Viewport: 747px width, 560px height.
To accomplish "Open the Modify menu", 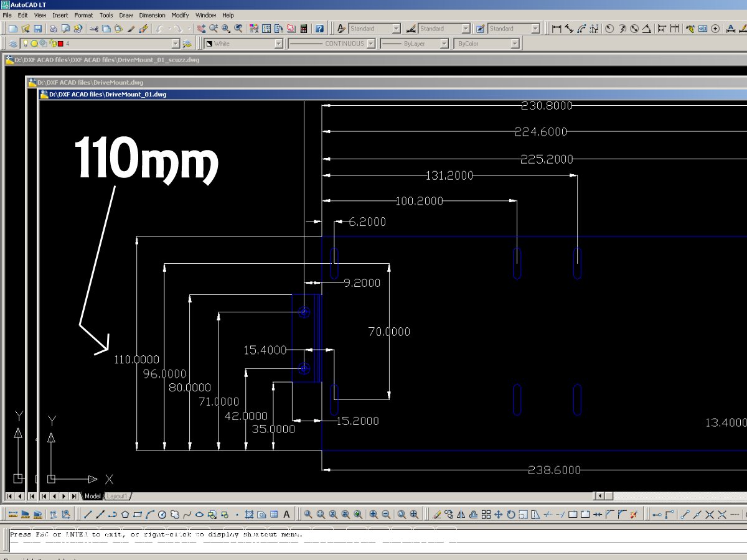I will pyautogui.click(x=180, y=15).
